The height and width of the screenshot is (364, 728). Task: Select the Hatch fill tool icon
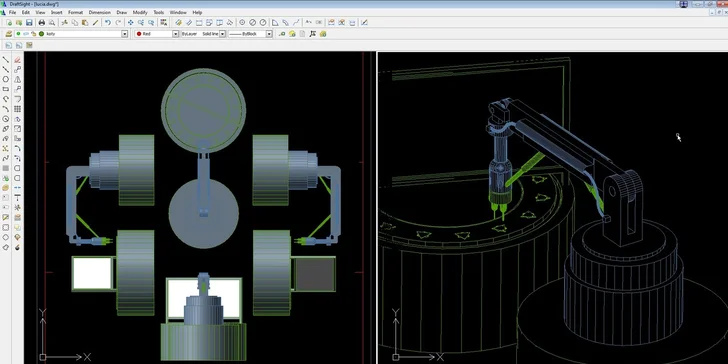[6, 168]
